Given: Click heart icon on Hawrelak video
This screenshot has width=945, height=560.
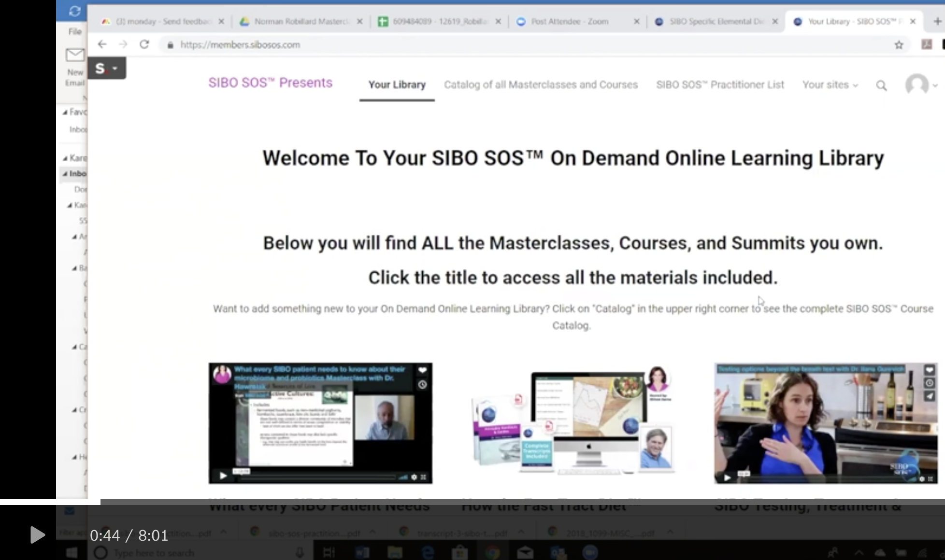Looking at the screenshot, I should pyautogui.click(x=422, y=370).
